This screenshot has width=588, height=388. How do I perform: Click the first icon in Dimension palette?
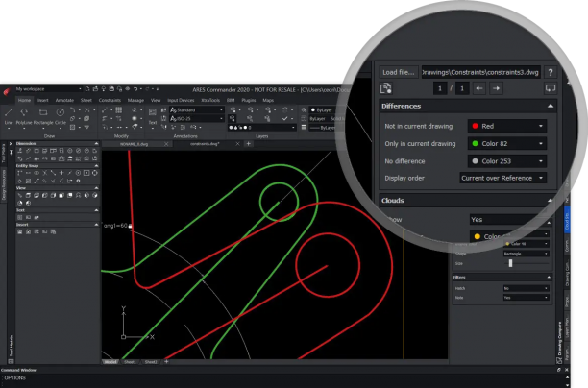coord(20,151)
